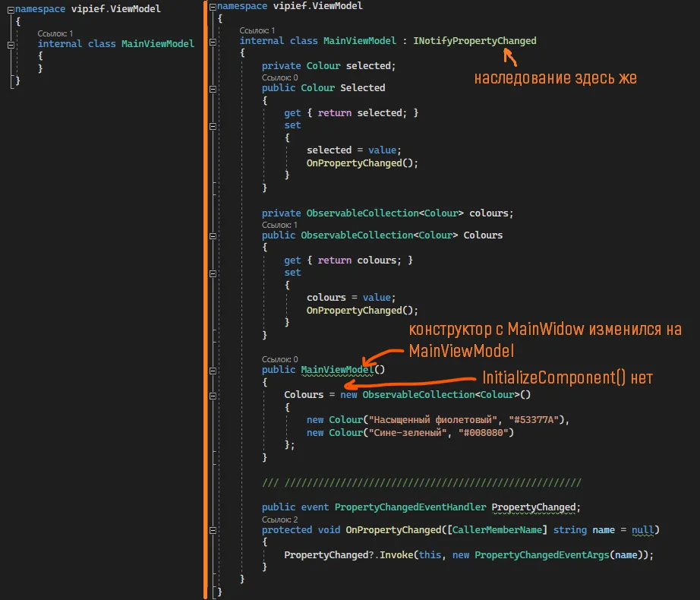Viewport: 700px width, 600px height.
Task: Click the underlined PropertyChanged event name
Action: [x=534, y=507]
